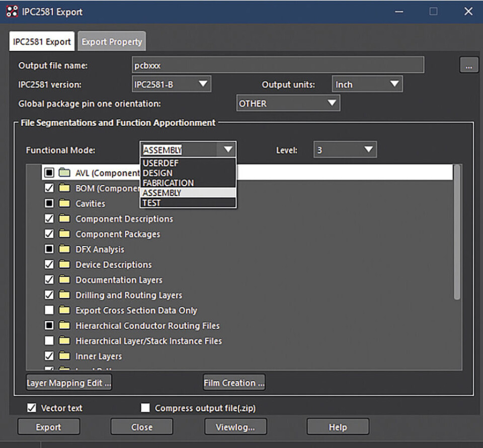Uncheck Component Descriptions checkbox
This screenshot has height=448, width=483.
[49, 218]
